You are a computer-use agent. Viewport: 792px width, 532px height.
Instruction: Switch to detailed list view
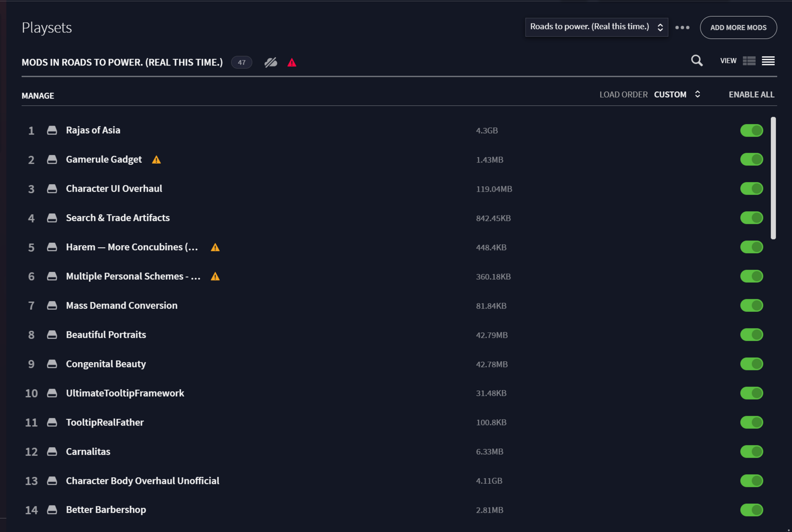768,61
